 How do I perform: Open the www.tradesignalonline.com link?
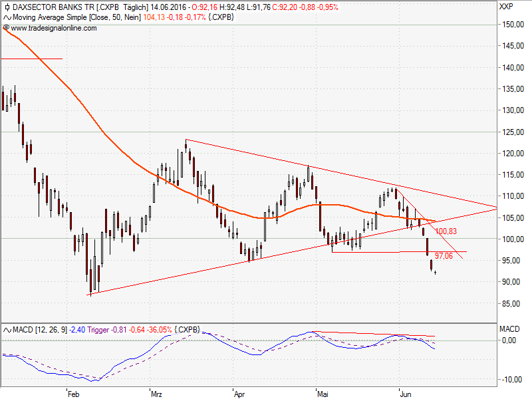53,28
